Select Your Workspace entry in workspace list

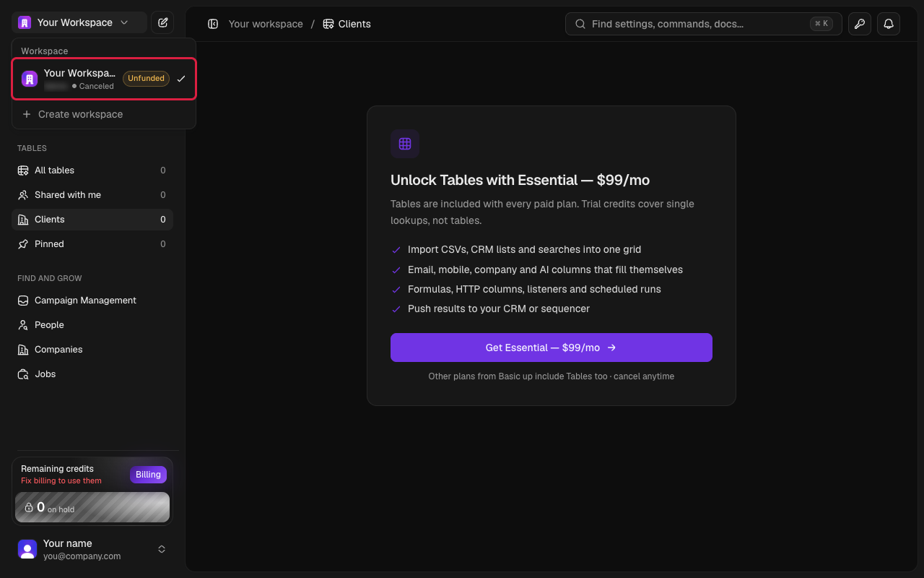point(104,79)
